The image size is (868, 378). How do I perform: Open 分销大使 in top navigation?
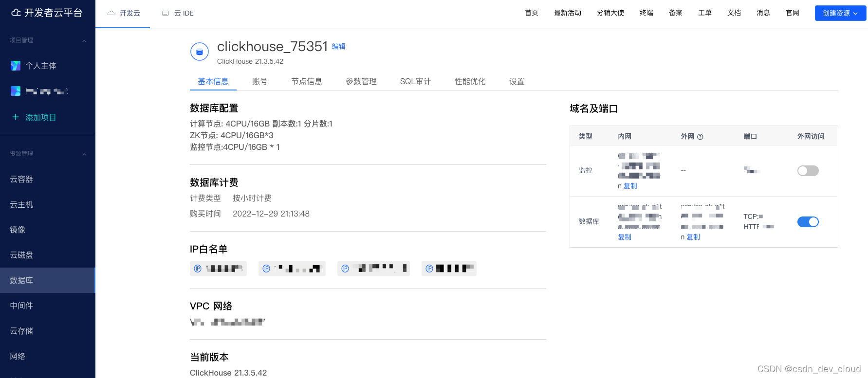click(610, 13)
